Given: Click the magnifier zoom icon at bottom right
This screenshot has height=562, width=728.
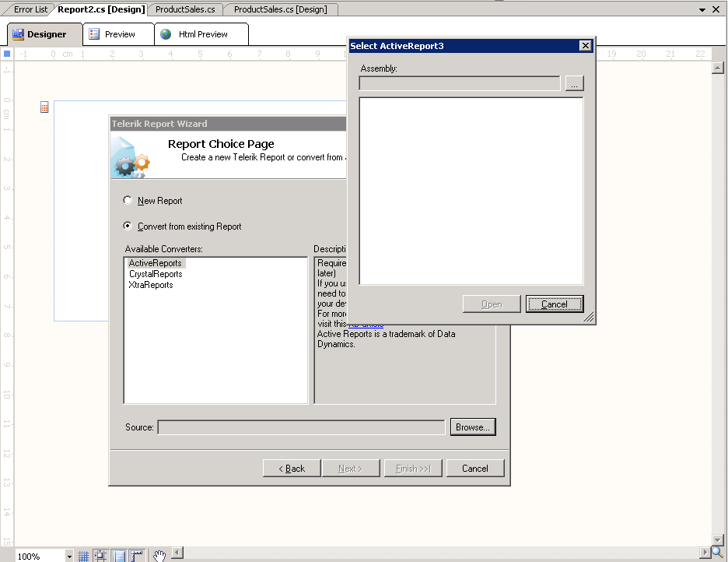Looking at the screenshot, I should tap(718, 552).
